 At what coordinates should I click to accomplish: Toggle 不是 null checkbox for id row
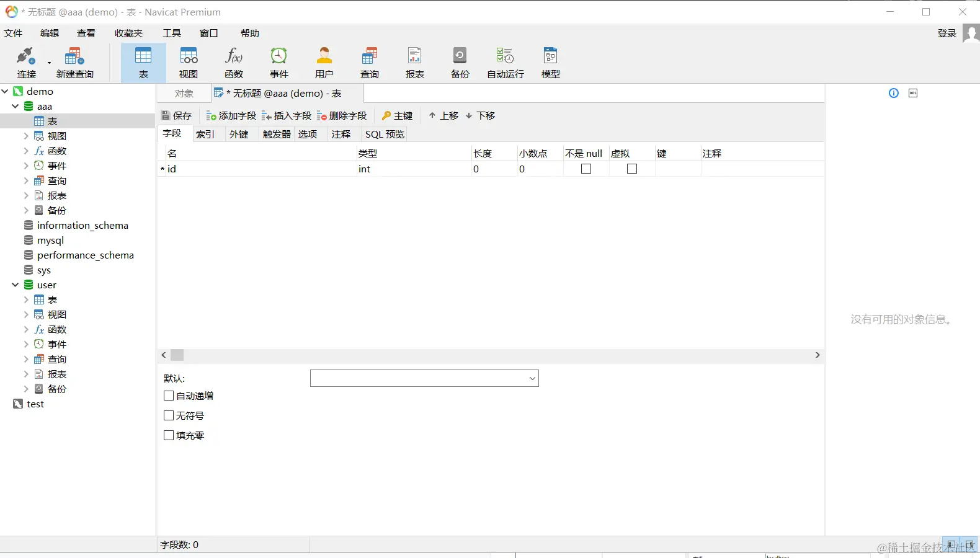(586, 169)
